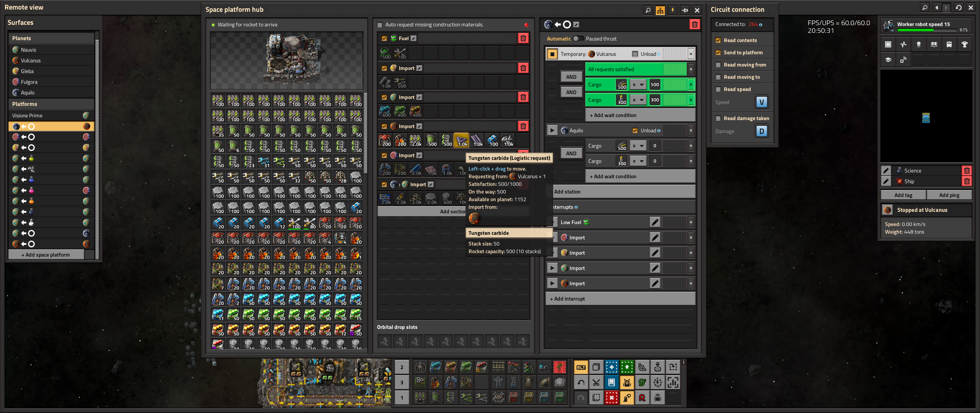Click the circuit network icon in hub titlebar

[x=660, y=10]
